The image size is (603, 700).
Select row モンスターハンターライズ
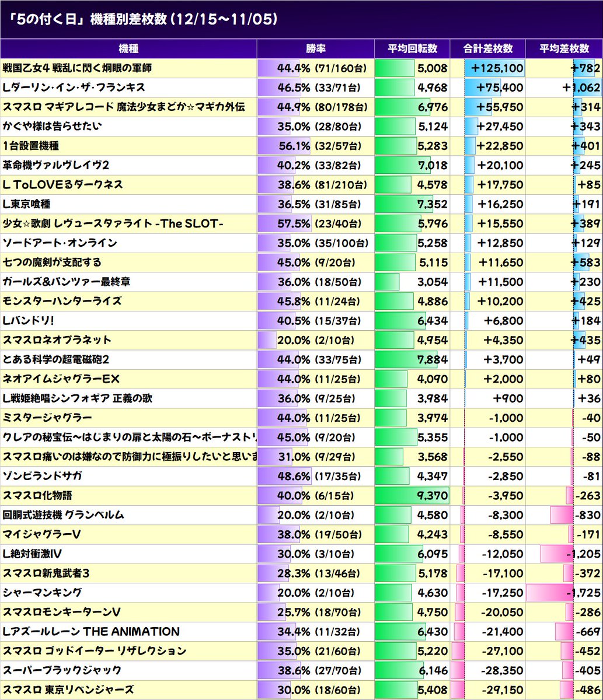coord(301,302)
